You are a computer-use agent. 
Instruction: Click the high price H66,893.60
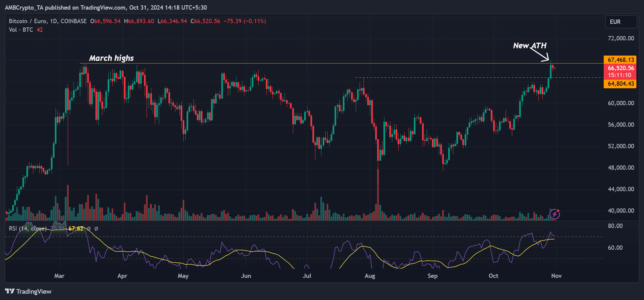(x=139, y=21)
